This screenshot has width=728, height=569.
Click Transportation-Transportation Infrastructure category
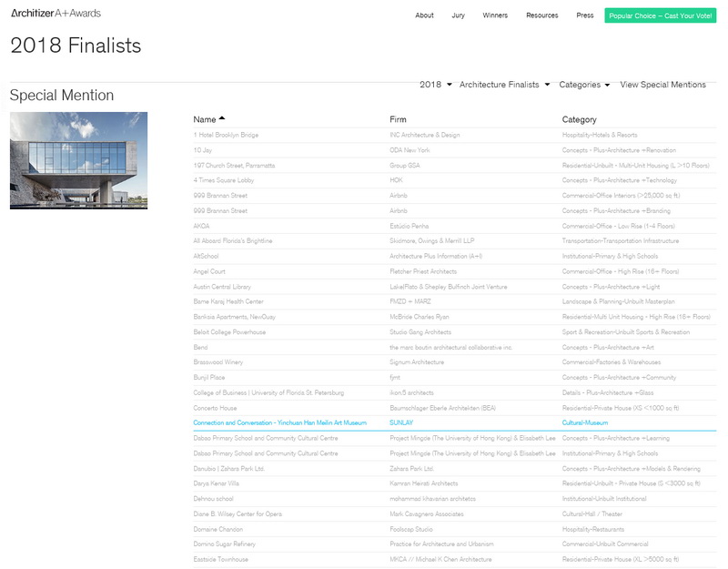pos(621,240)
